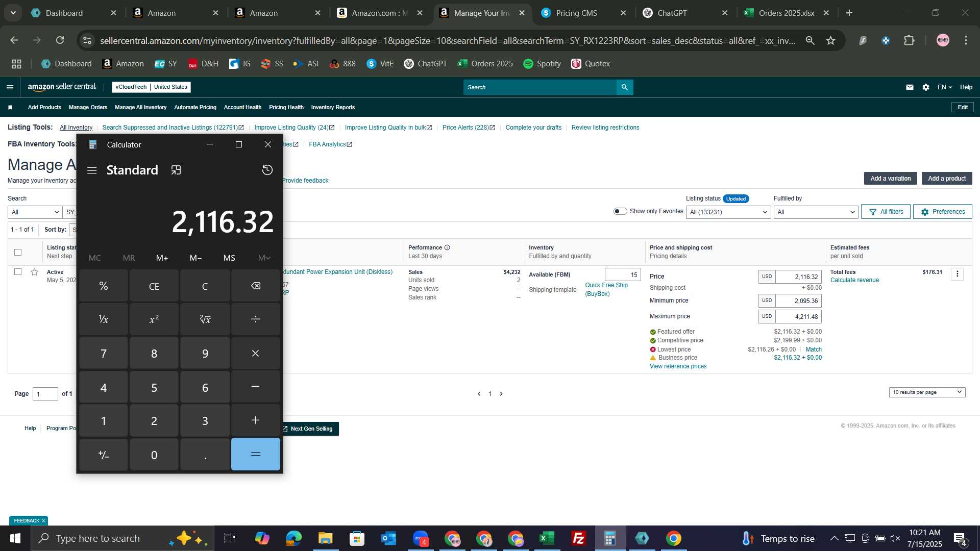The height and width of the screenshot is (551, 980).
Task: Click the Minimum price field 2,095.36
Action: tap(798, 300)
